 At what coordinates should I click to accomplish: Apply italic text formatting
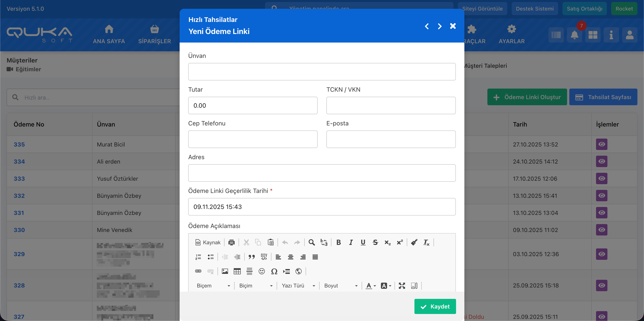tap(351, 242)
